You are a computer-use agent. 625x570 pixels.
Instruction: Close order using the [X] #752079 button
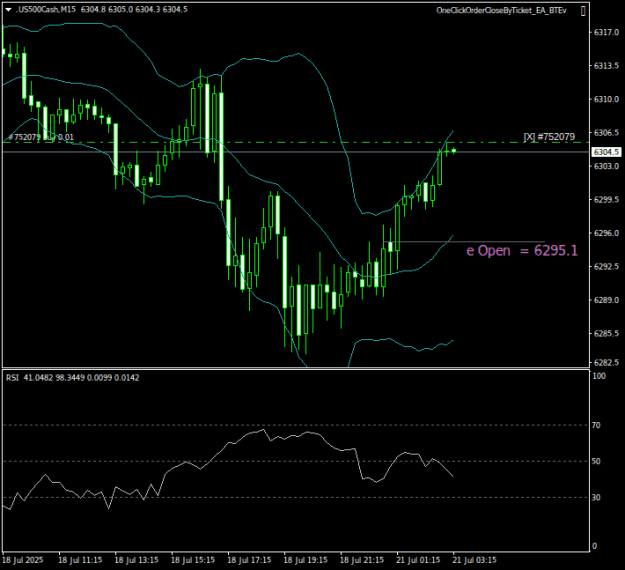coord(549,137)
